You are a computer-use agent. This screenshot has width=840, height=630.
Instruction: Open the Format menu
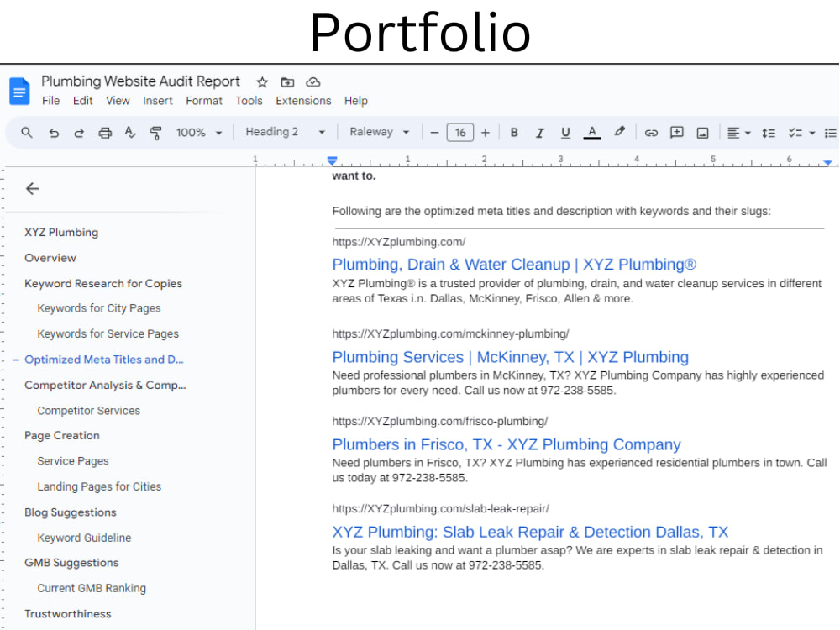(x=203, y=101)
